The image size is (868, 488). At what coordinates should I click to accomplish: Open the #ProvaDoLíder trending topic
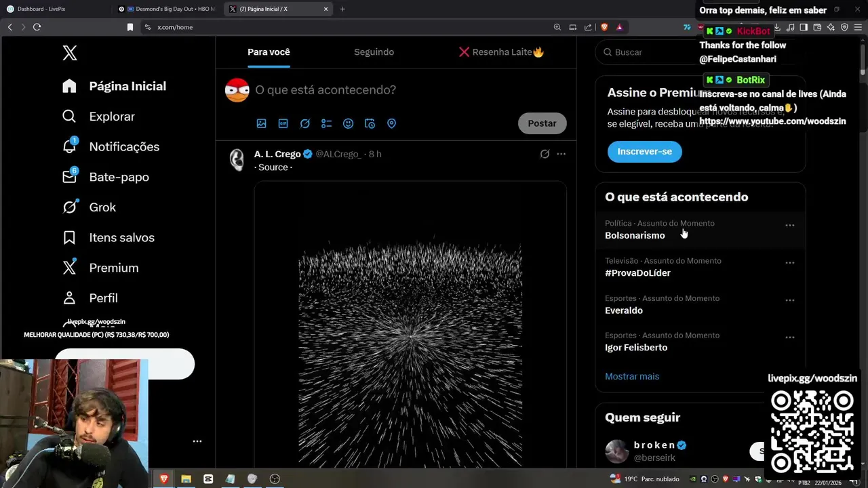637,273
